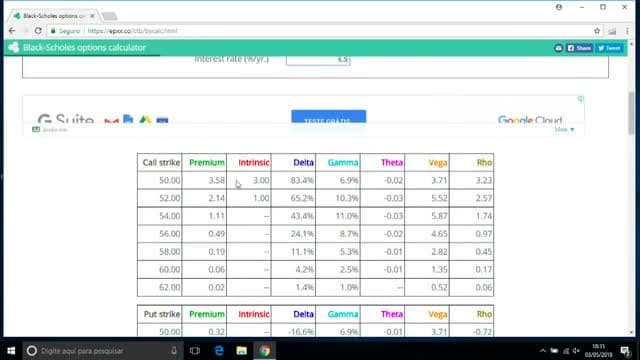Click the address bar URL
Screen dimensions: 640x360
point(132,31)
